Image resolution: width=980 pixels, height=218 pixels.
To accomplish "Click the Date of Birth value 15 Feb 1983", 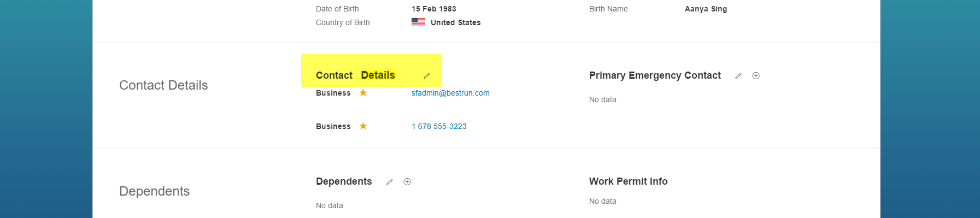I will 433,9.
